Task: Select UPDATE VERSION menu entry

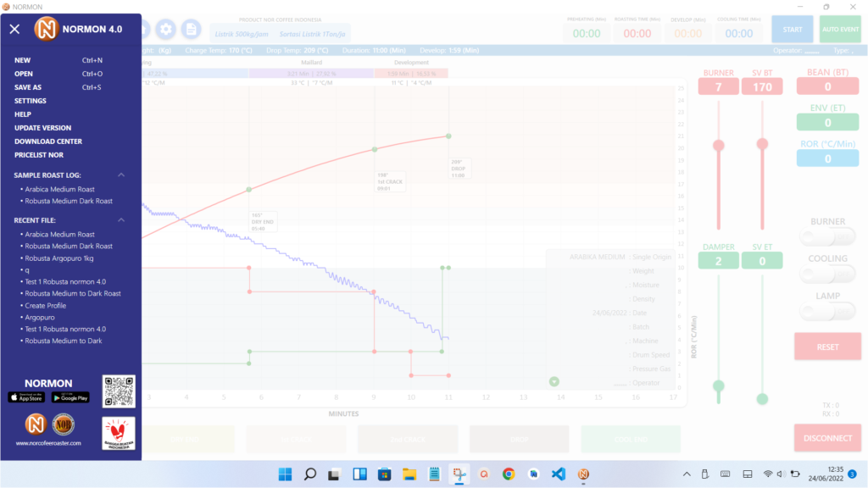Action: (x=42, y=128)
